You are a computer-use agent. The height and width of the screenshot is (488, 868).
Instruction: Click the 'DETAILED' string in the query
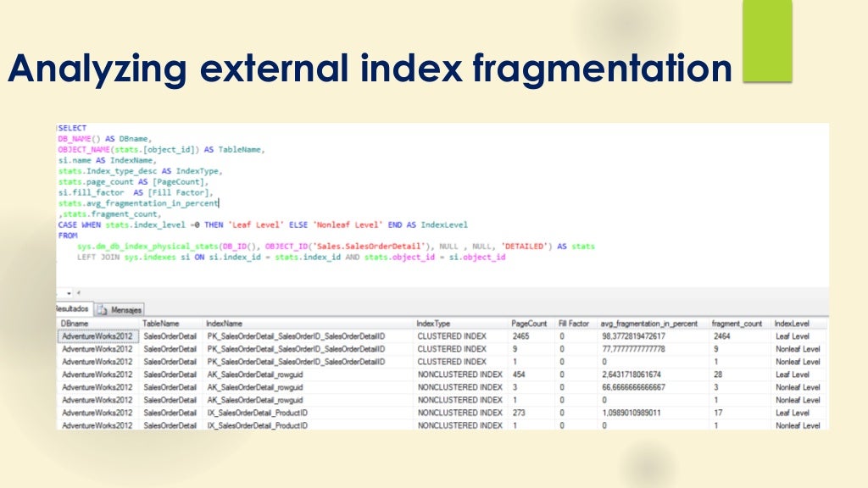[524, 247]
